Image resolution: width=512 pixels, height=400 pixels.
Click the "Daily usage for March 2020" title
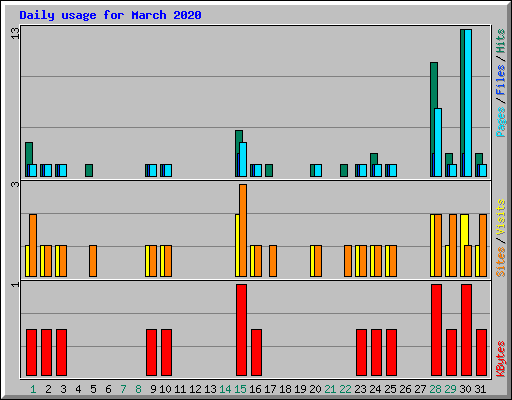tap(110, 15)
